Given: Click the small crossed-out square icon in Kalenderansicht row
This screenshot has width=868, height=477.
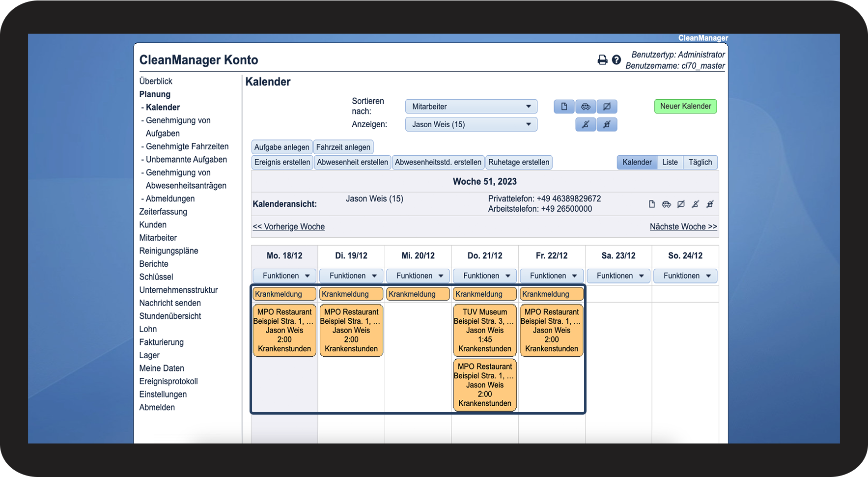Looking at the screenshot, I should 681,204.
